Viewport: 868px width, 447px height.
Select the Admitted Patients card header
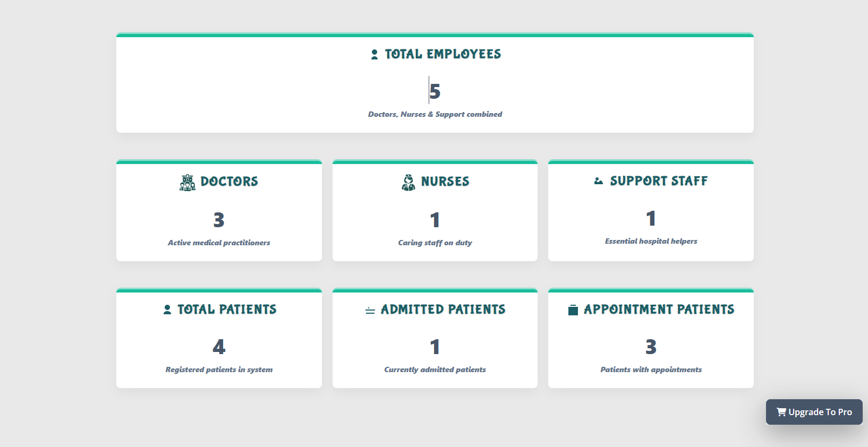(x=443, y=309)
